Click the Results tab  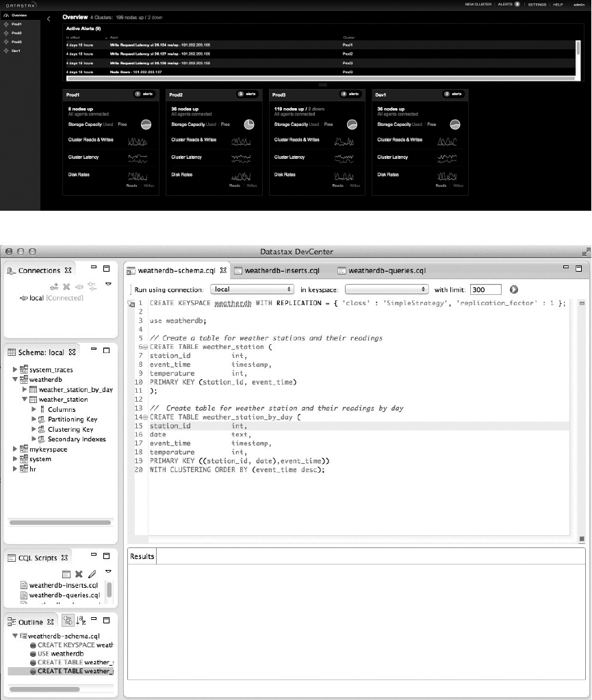click(x=142, y=556)
